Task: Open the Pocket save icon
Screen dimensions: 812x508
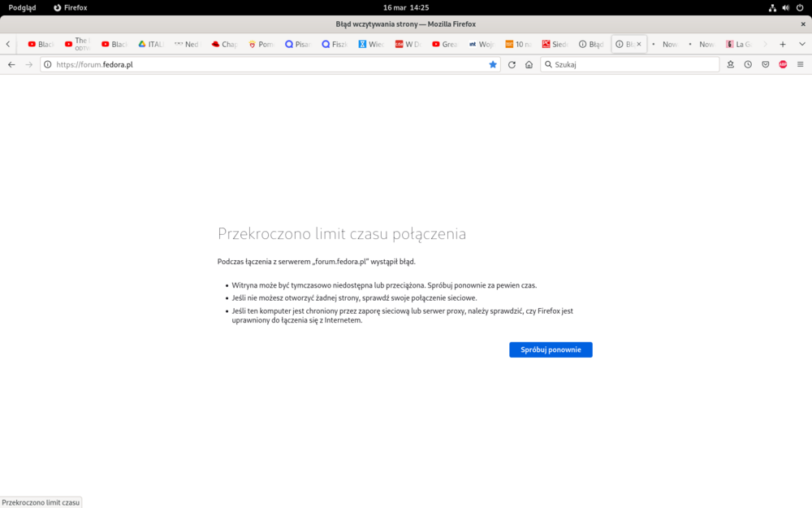Action: [x=766, y=65]
